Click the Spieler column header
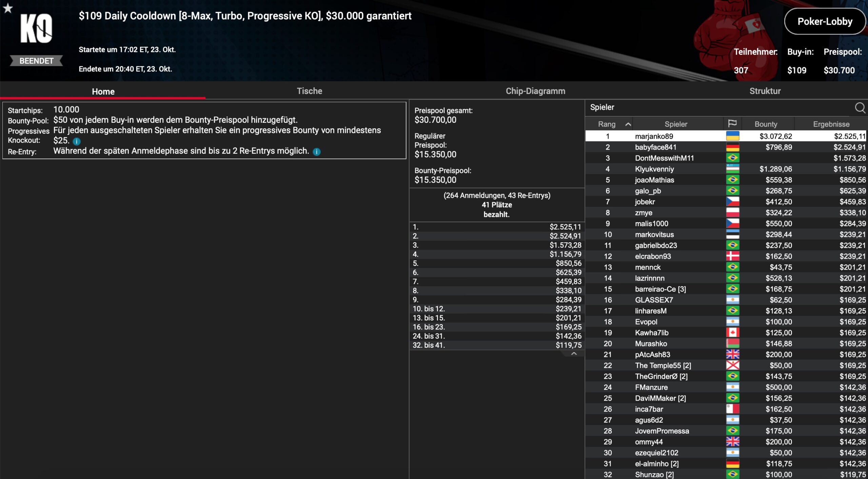Image resolution: width=868 pixels, height=479 pixels. point(676,124)
